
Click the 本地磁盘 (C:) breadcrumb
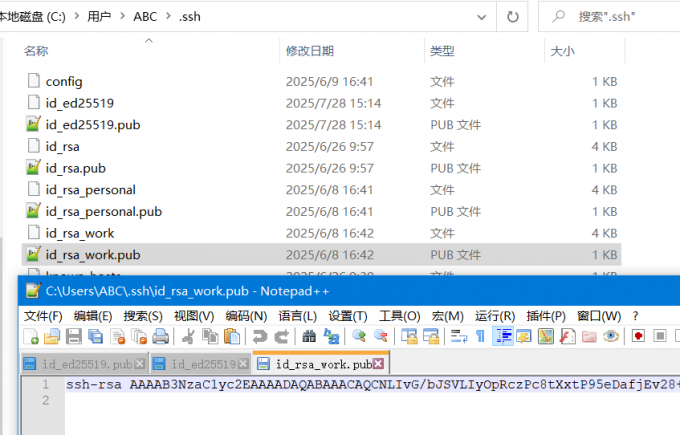[32, 16]
